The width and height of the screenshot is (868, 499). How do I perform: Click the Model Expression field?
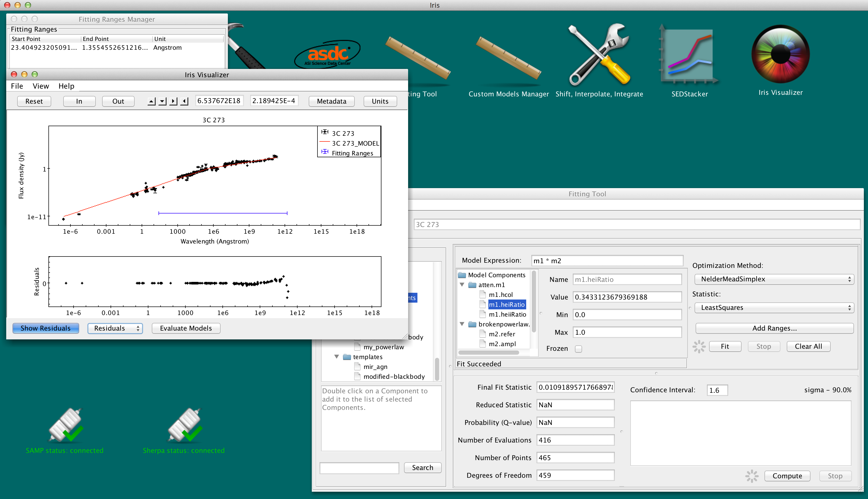607,260
